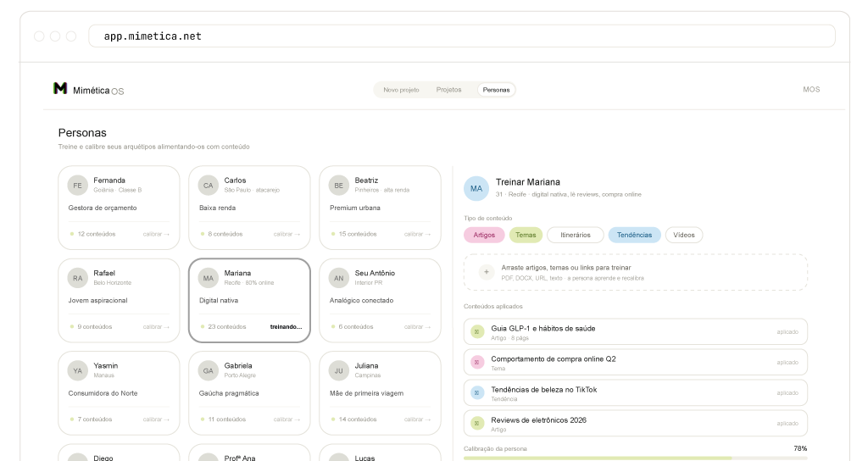The width and height of the screenshot is (868, 461).
Task: Click Digital nativa on Mariana's card
Action: point(218,301)
